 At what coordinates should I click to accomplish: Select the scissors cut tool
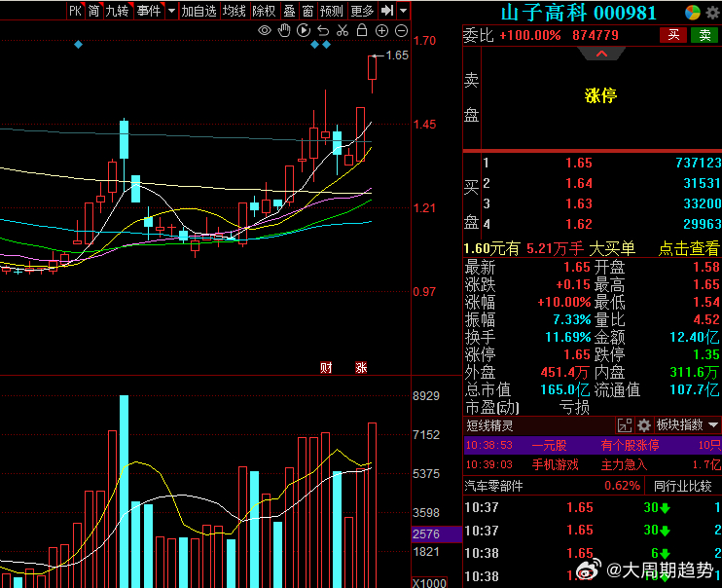[343, 31]
